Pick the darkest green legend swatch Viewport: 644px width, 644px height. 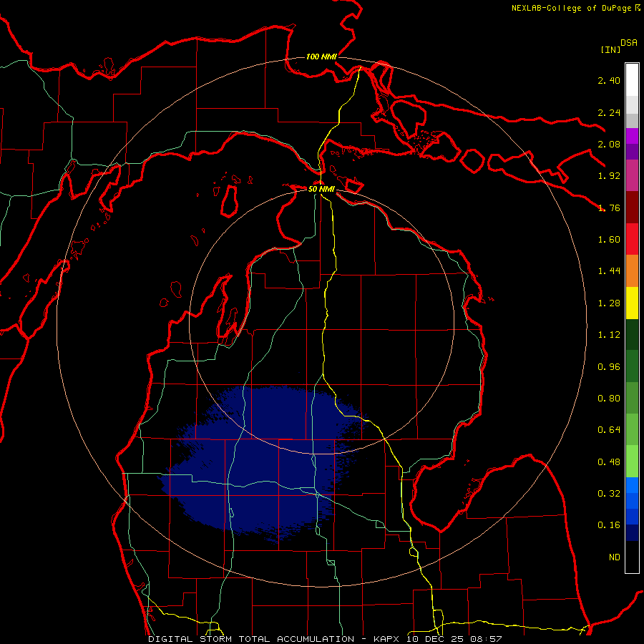pyautogui.click(x=632, y=335)
